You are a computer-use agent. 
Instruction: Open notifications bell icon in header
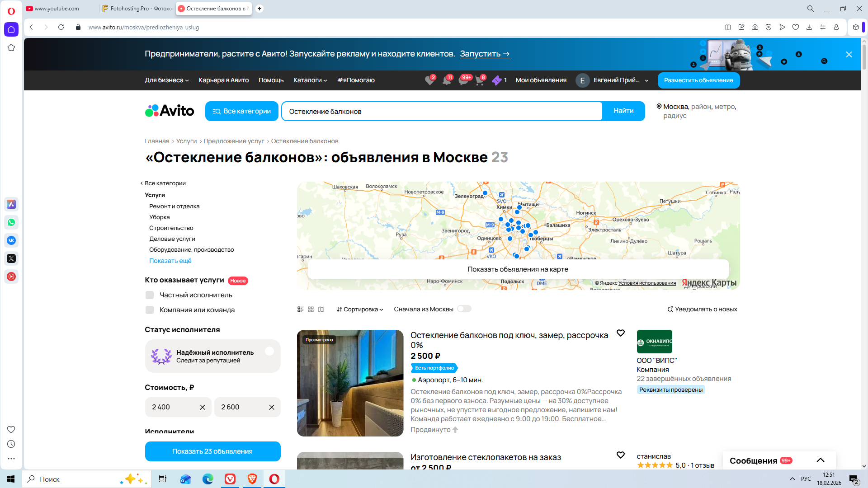pyautogui.click(x=447, y=80)
